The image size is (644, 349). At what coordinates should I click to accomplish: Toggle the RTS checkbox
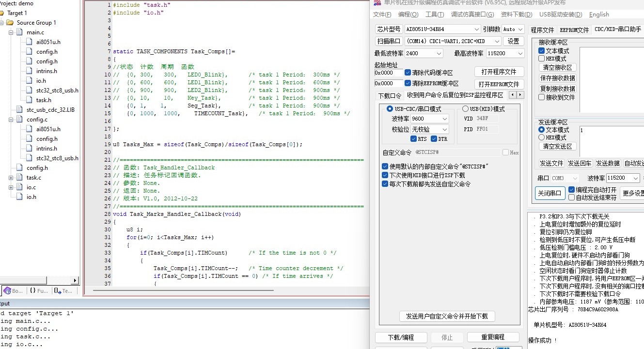pyautogui.click(x=413, y=139)
